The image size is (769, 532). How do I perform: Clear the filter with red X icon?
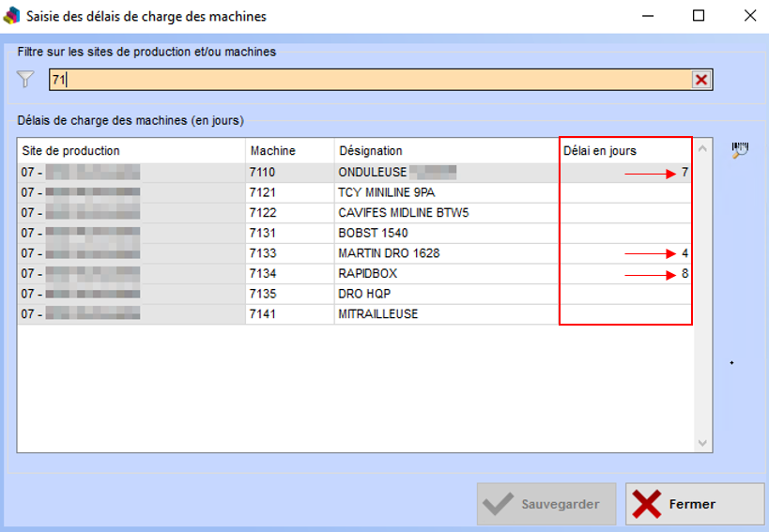click(700, 80)
